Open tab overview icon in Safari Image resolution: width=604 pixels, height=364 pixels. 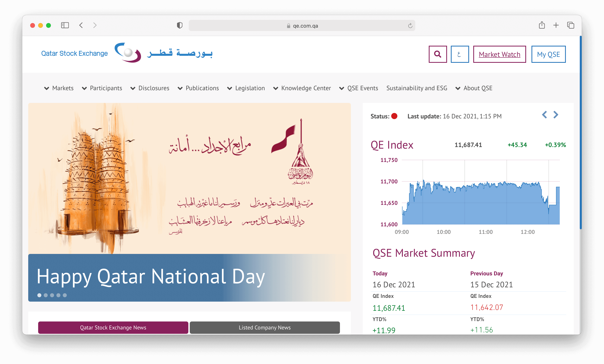pyautogui.click(x=570, y=25)
